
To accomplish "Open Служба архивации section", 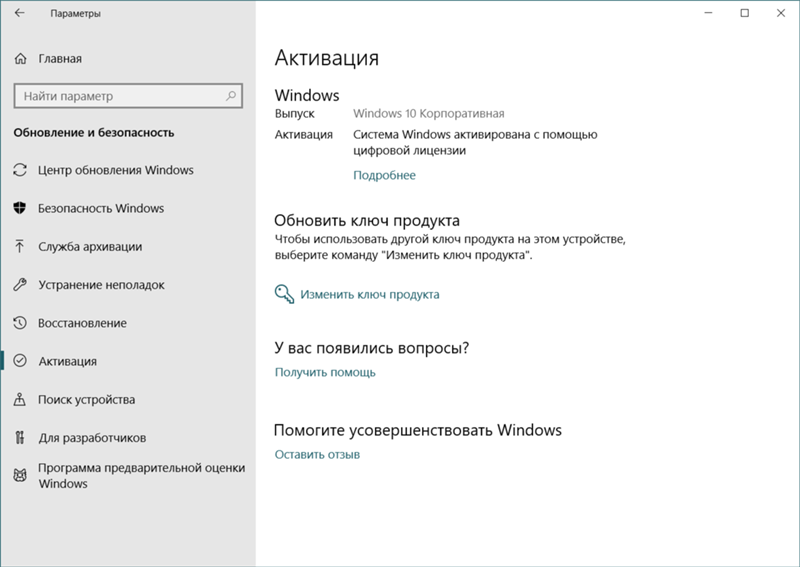I will coord(90,246).
